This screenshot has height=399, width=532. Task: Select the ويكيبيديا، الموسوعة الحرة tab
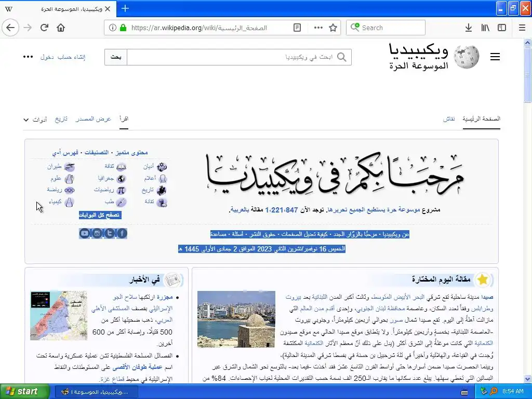point(58,9)
